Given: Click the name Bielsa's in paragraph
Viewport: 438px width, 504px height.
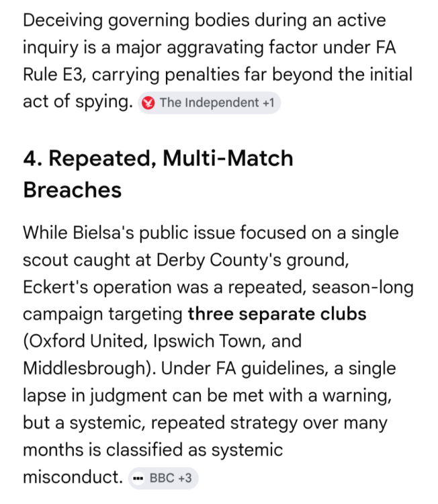Looking at the screenshot, I should [103, 233].
